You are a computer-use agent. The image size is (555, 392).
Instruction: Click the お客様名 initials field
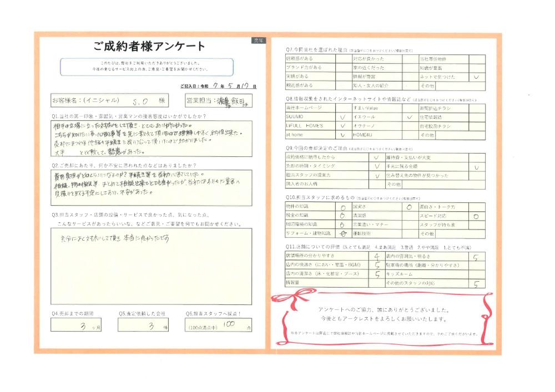coord(109,100)
